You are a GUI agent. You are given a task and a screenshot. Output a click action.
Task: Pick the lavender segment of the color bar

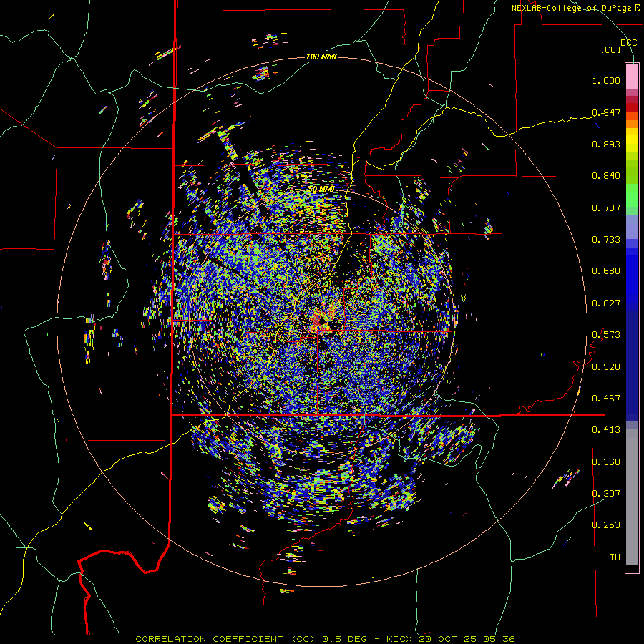click(x=632, y=227)
